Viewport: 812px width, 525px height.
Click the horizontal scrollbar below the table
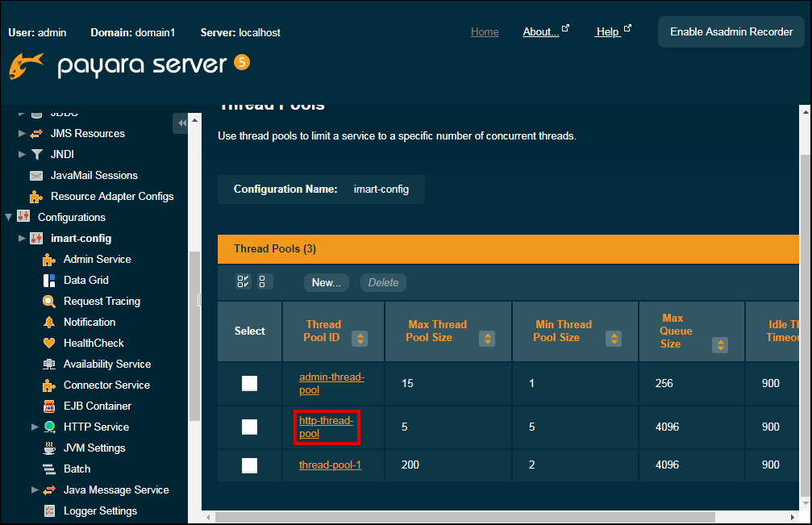point(464,517)
